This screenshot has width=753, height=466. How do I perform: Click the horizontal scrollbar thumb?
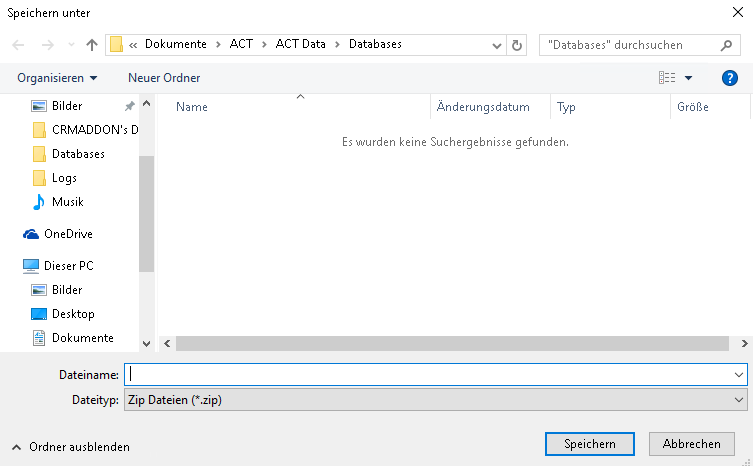click(452, 343)
